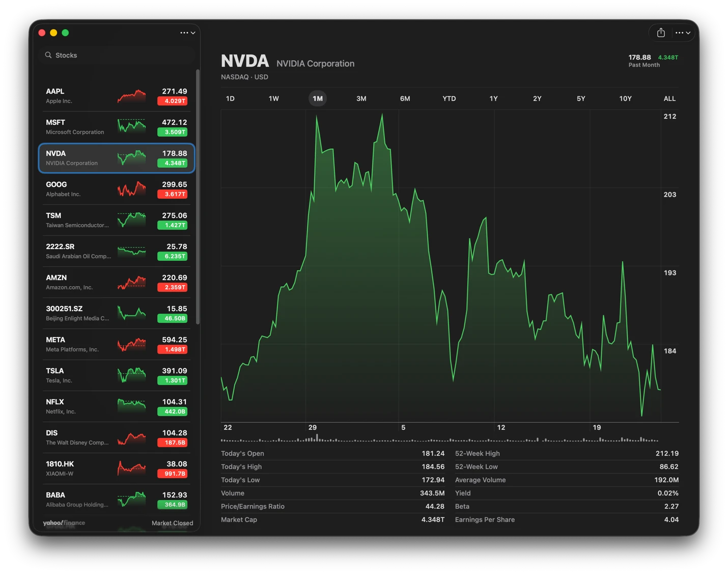Click the Share icon in toolbar
Screen dimensions: 728x574
(661, 33)
